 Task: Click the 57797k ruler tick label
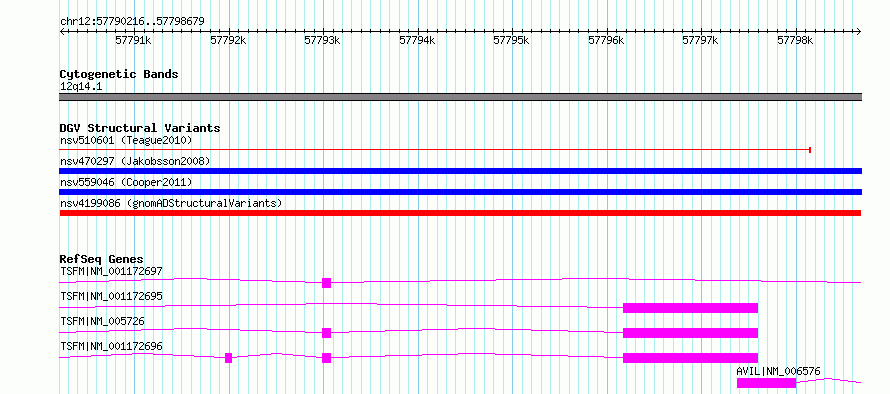click(700, 40)
